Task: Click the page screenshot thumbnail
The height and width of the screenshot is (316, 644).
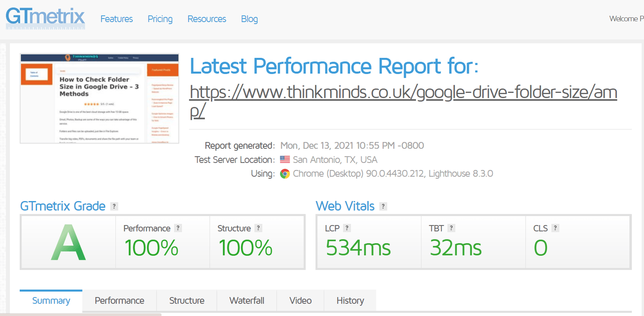Action: (x=99, y=98)
